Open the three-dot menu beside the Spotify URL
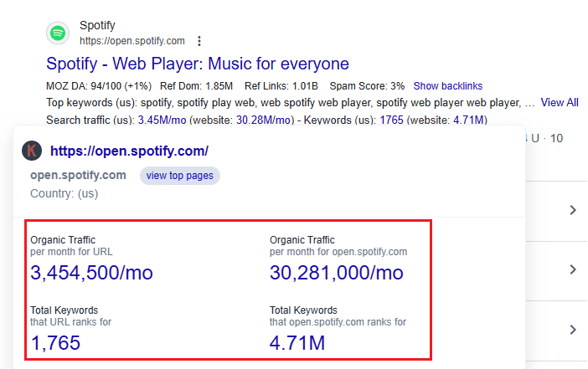Screen dimensions: 588x369 [x=199, y=41]
